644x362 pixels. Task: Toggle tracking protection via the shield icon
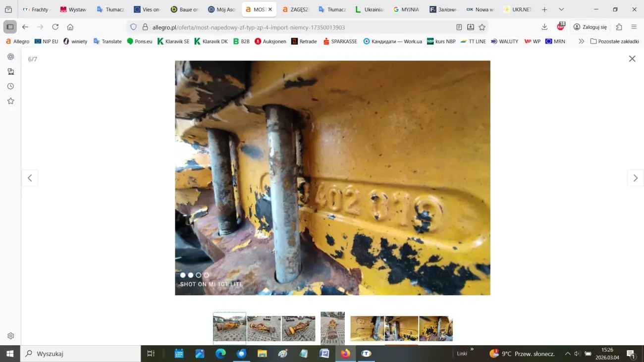click(133, 27)
